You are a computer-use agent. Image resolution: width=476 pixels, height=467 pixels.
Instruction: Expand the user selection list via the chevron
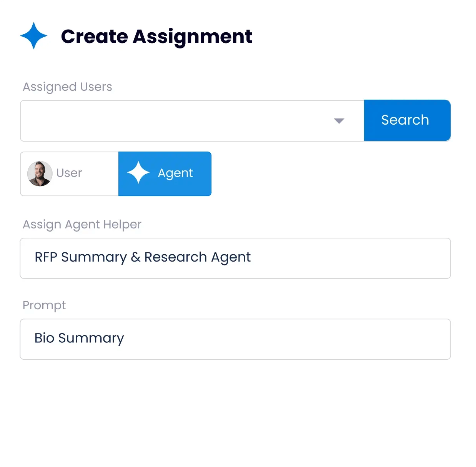[339, 120]
